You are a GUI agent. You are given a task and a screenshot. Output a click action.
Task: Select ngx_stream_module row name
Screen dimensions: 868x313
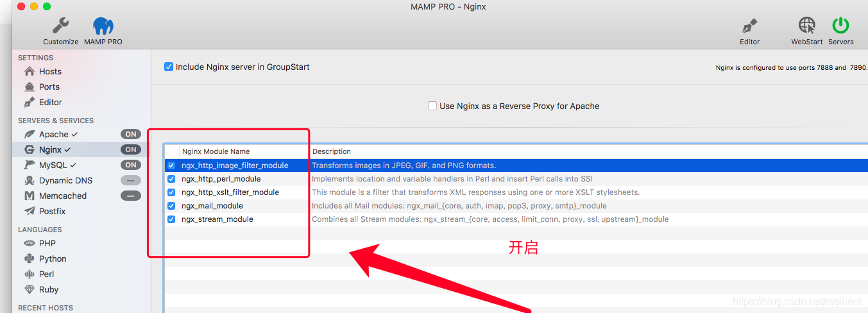coord(217,219)
